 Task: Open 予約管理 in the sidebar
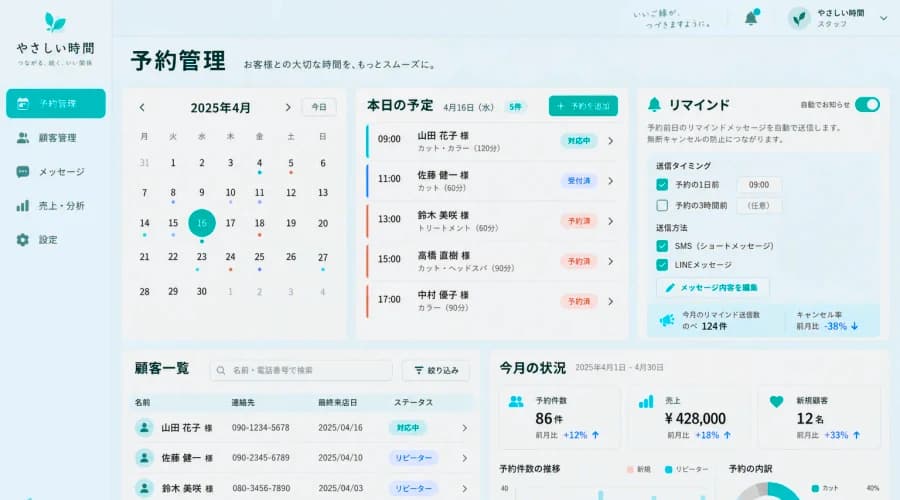(56, 103)
